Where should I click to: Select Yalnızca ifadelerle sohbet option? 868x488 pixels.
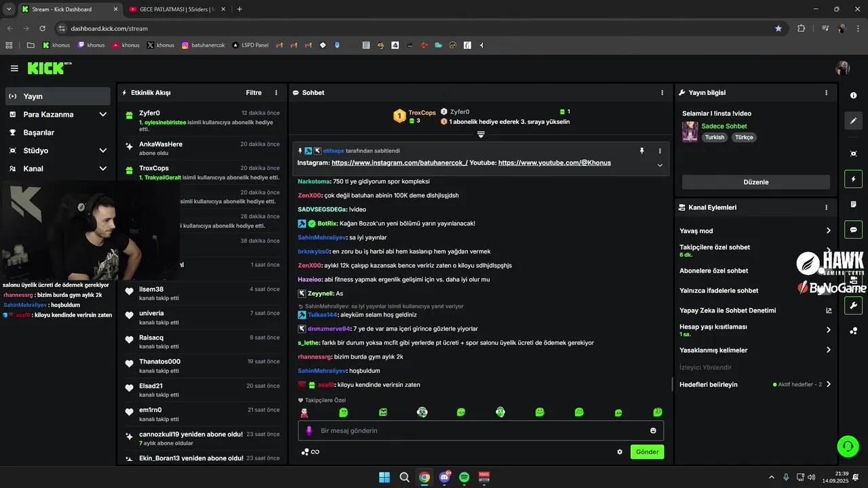[719, 291]
